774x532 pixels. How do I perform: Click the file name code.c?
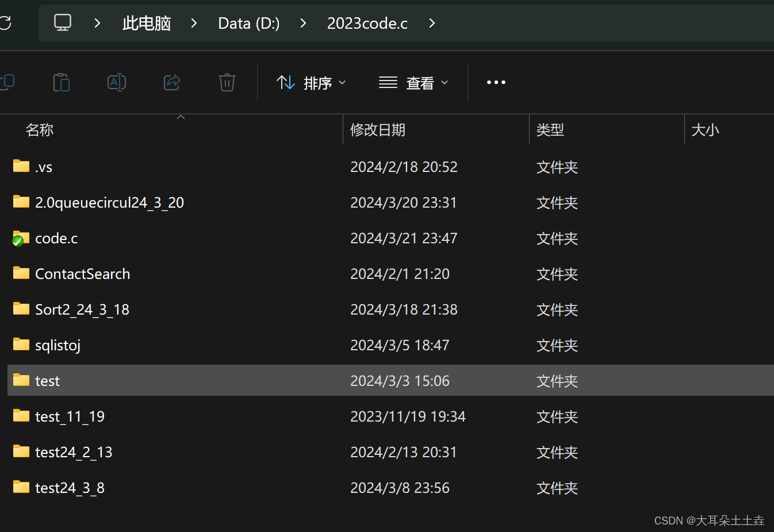[x=56, y=239]
